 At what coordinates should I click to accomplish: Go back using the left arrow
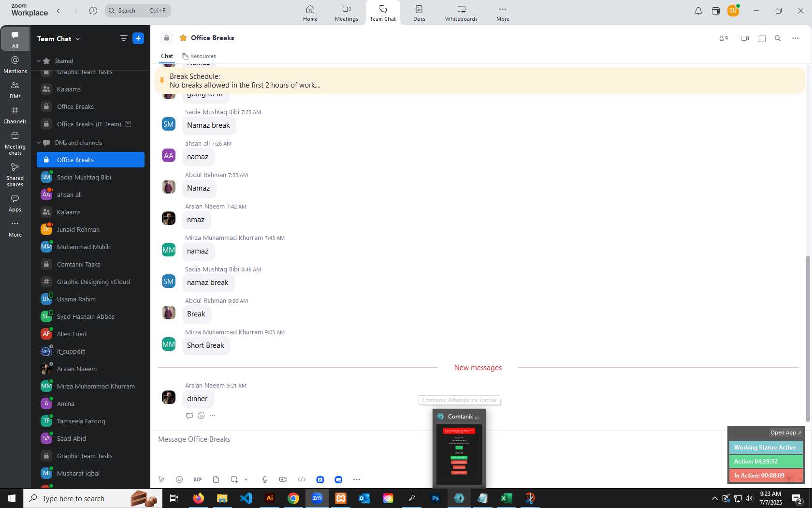(x=58, y=11)
